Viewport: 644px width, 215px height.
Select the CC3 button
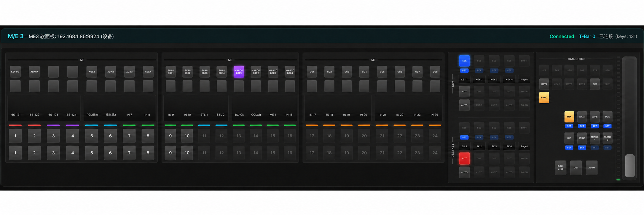pos(347,72)
